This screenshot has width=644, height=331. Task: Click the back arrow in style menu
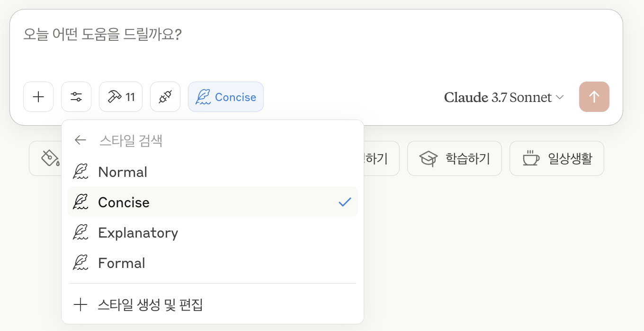point(80,140)
